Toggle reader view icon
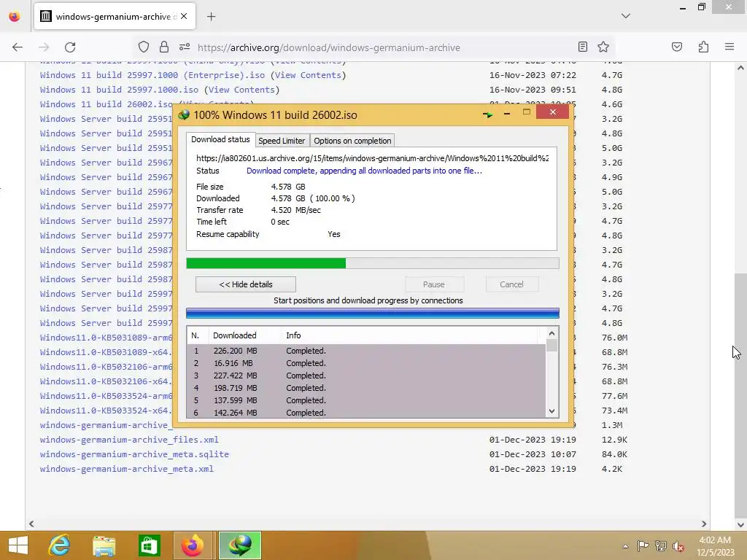 (583, 47)
